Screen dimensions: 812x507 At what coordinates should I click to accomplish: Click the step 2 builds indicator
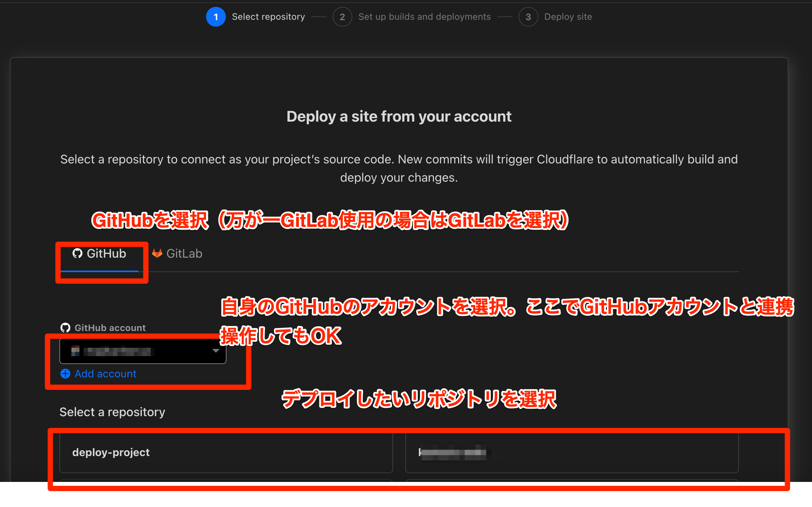(x=341, y=16)
